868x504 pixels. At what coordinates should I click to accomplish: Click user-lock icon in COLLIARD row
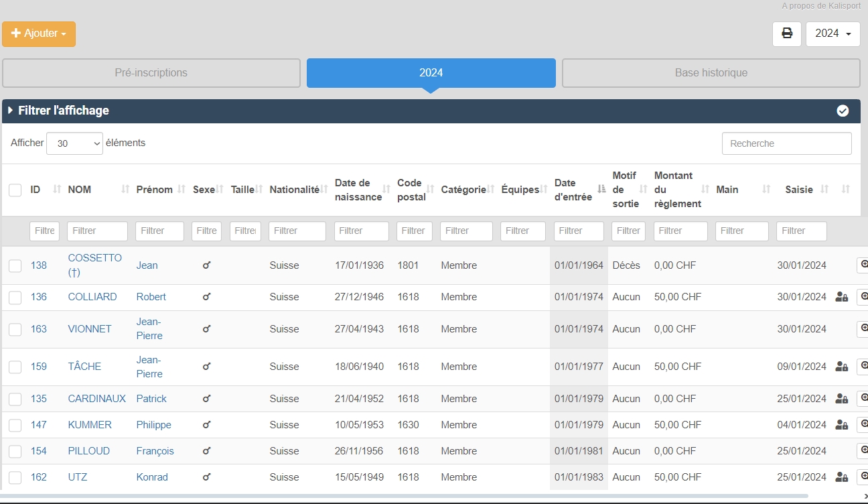842,297
